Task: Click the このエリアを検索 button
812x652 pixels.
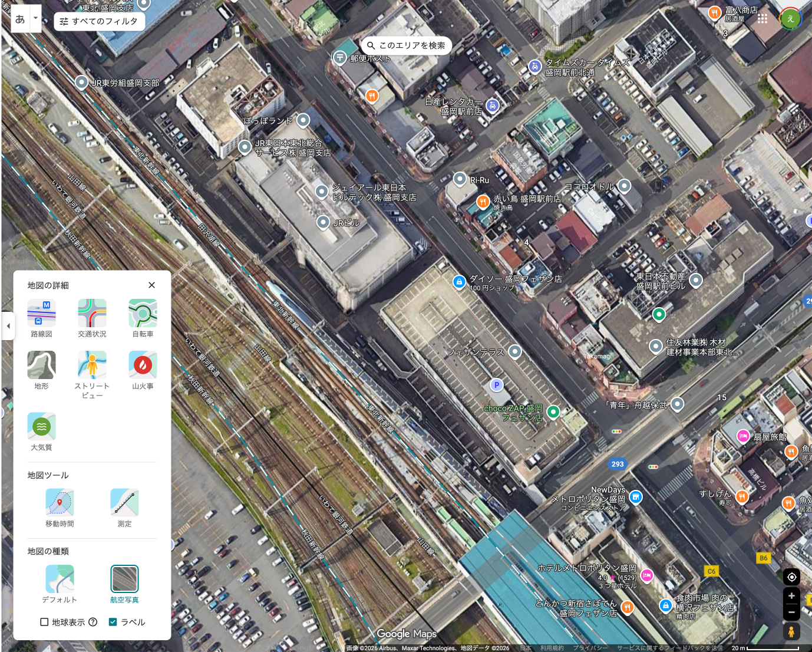Action: click(406, 45)
